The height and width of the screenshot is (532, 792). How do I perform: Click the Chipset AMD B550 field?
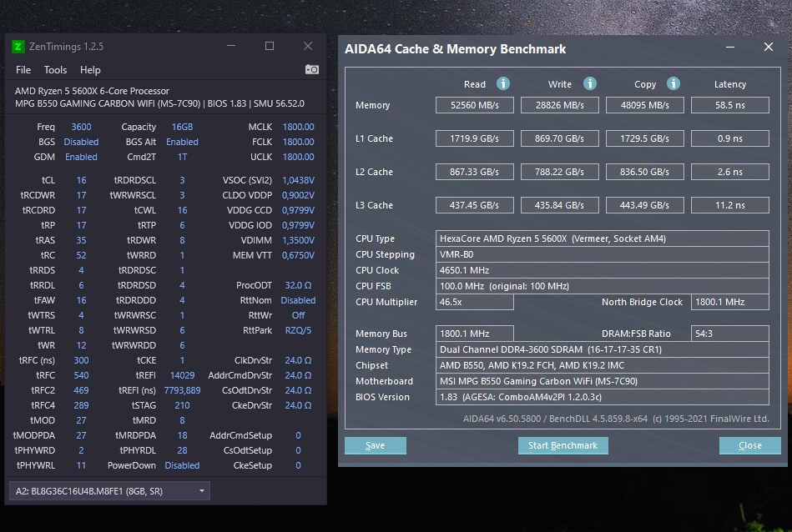tap(602, 365)
